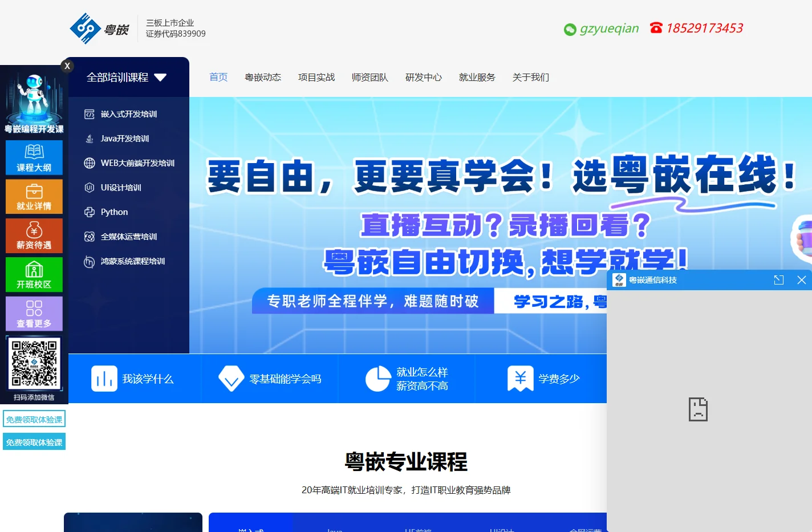Viewport: 812px width, 532px height.
Task: Click the 粤嵌 logo
Action: [99, 29]
